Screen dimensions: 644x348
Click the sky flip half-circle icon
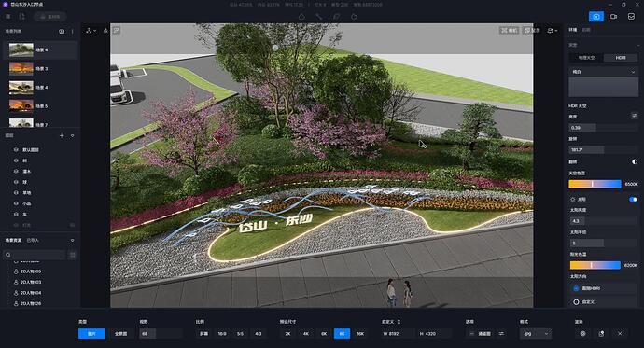[634, 162]
